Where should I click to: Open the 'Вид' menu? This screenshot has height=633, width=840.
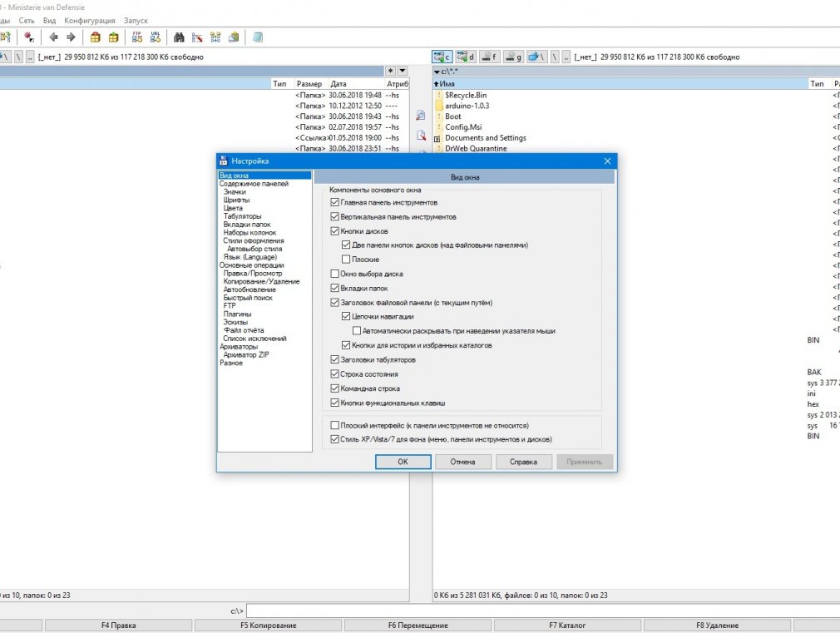(49, 20)
